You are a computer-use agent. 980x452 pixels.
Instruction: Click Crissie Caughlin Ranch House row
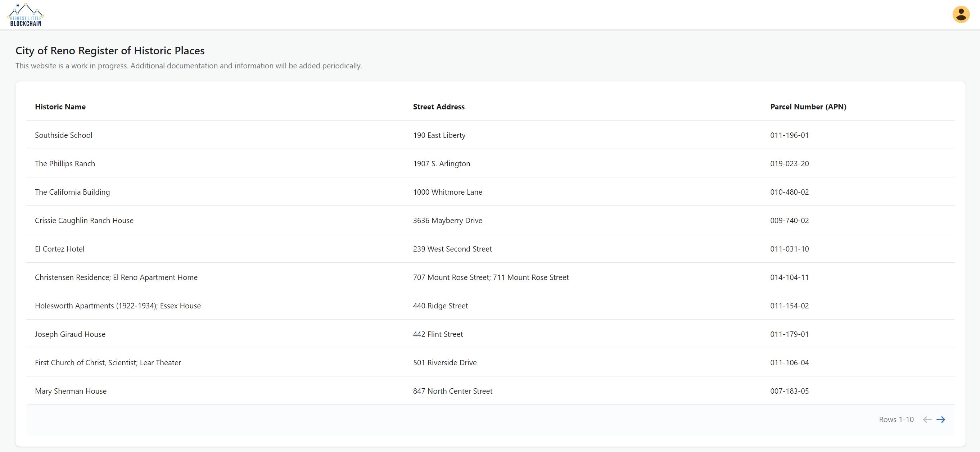point(84,221)
